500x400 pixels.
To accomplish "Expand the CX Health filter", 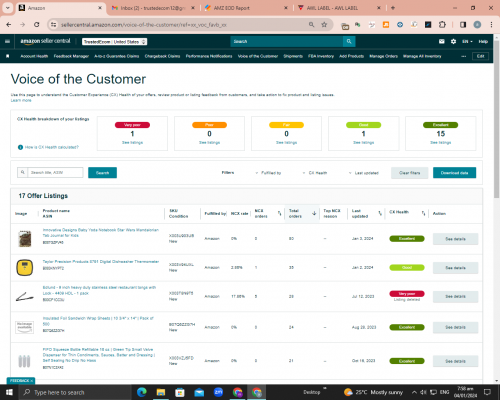I will [x=315, y=173].
